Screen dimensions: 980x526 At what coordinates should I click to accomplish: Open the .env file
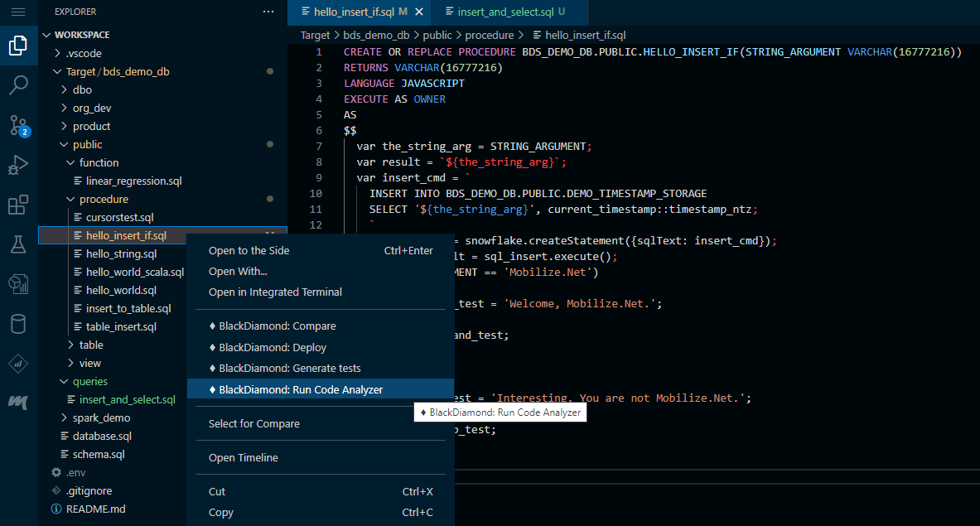click(x=75, y=472)
